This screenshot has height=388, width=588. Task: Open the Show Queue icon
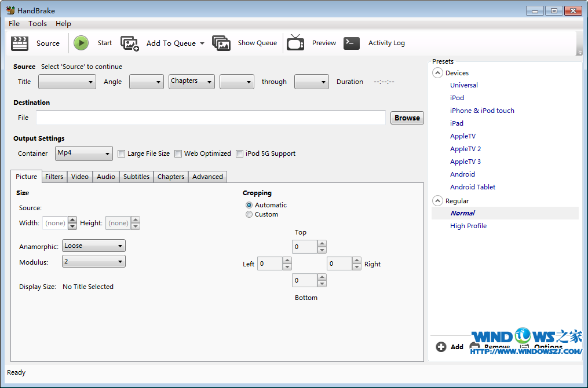click(x=221, y=43)
